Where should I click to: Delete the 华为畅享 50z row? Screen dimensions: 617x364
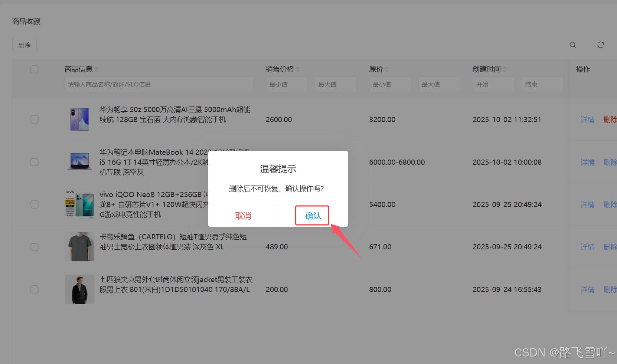(x=610, y=119)
